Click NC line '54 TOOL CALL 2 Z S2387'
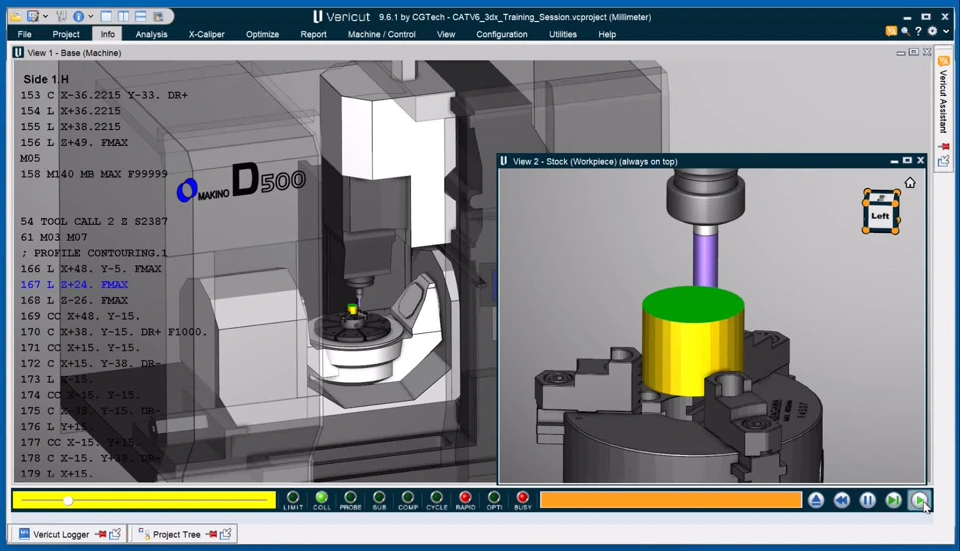The width and height of the screenshot is (960, 551). [x=94, y=222]
